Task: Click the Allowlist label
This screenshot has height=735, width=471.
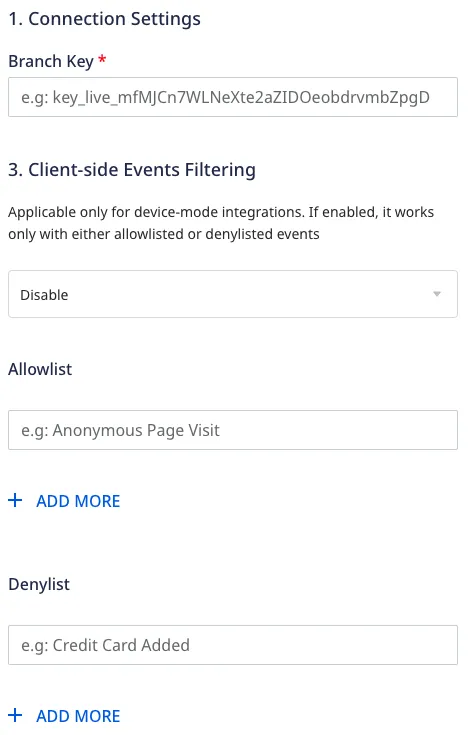Action: [x=40, y=369]
